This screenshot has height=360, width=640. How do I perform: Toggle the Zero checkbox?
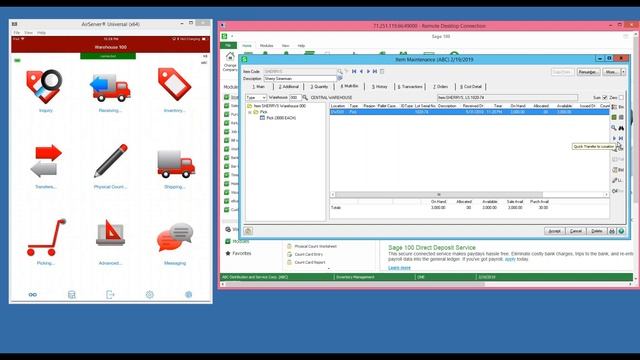click(621, 98)
